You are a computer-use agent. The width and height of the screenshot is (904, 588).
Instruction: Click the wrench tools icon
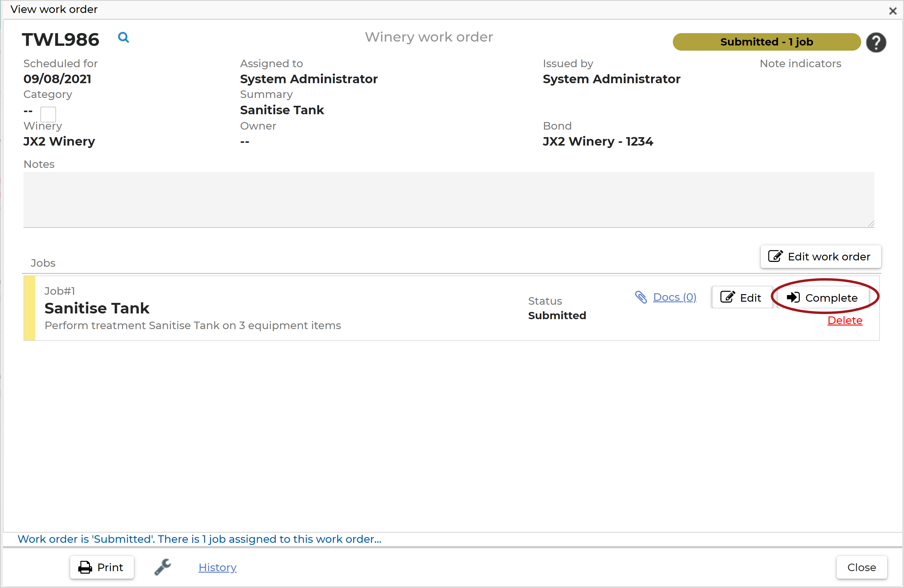[163, 567]
